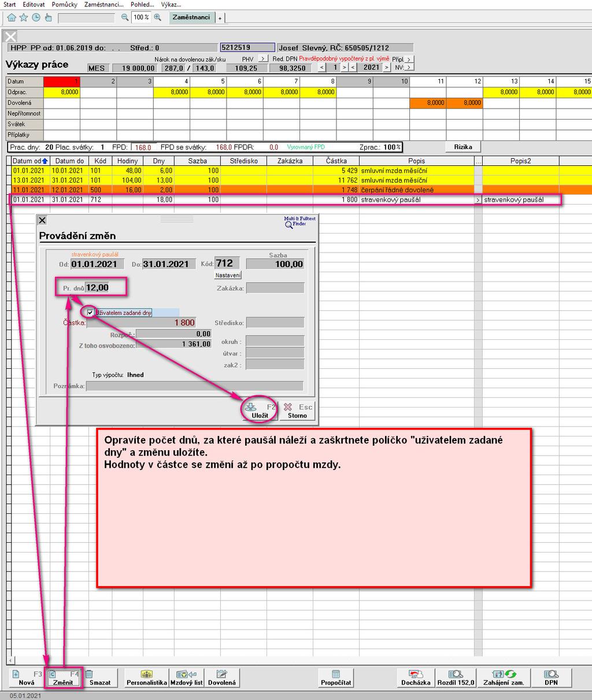Sort by Datum od column header
Screen dimensions: 592x700
click(x=30, y=161)
